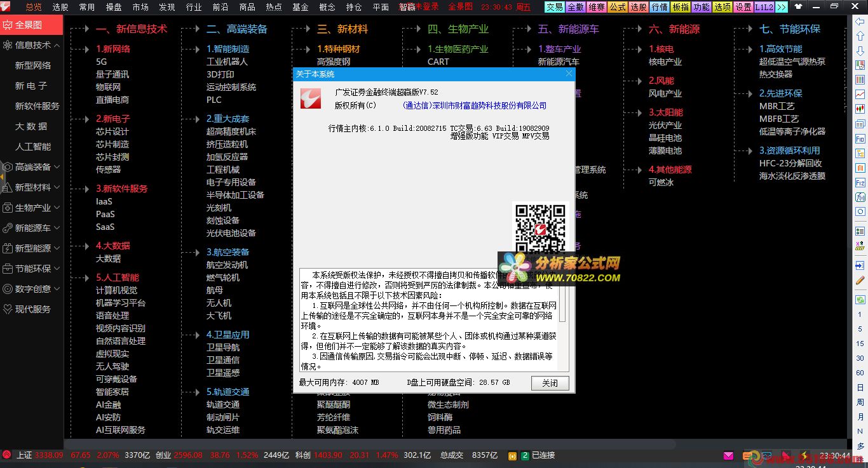
Task: Click the Fiz icon in right toolbar
Action: [860, 182]
